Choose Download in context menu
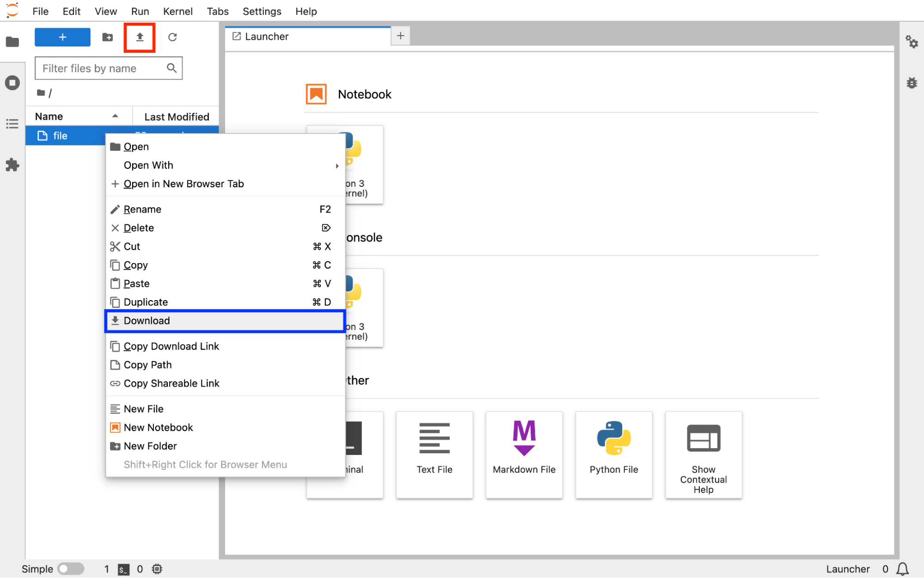924x578 pixels. pyautogui.click(x=225, y=321)
